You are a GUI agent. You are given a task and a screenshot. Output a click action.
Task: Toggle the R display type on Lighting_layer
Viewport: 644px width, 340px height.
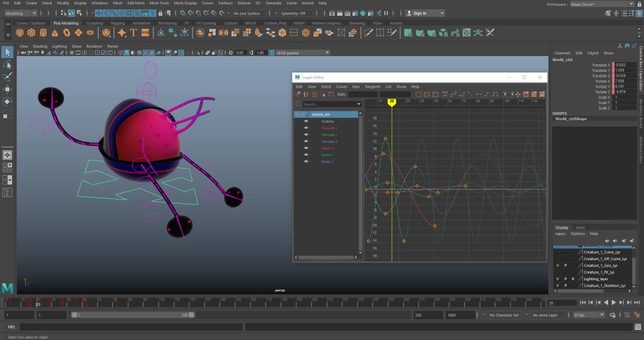pyautogui.click(x=573, y=278)
